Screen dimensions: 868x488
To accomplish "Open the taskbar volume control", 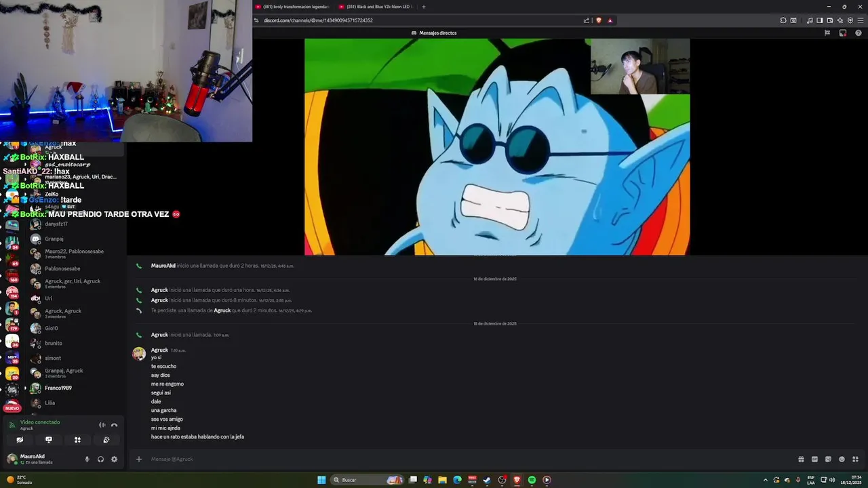I will pyautogui.click(x=832, y=480).
